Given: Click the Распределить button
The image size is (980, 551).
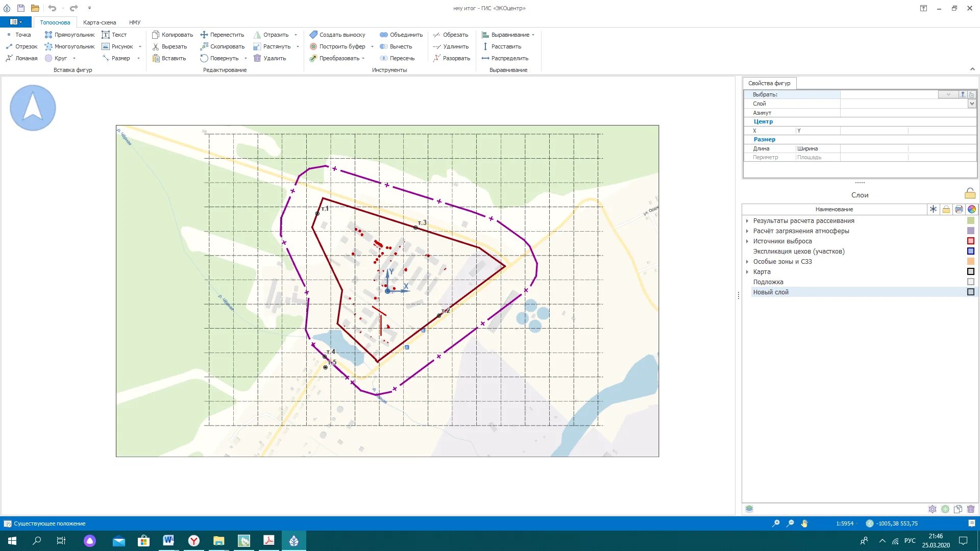Looking at the screenshot, I should [x=505, y=58].
